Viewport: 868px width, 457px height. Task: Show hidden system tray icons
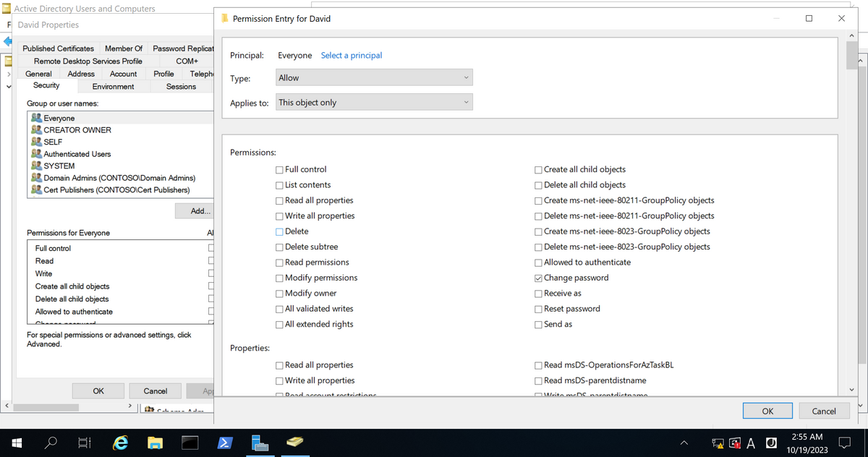tap(684, 443)
